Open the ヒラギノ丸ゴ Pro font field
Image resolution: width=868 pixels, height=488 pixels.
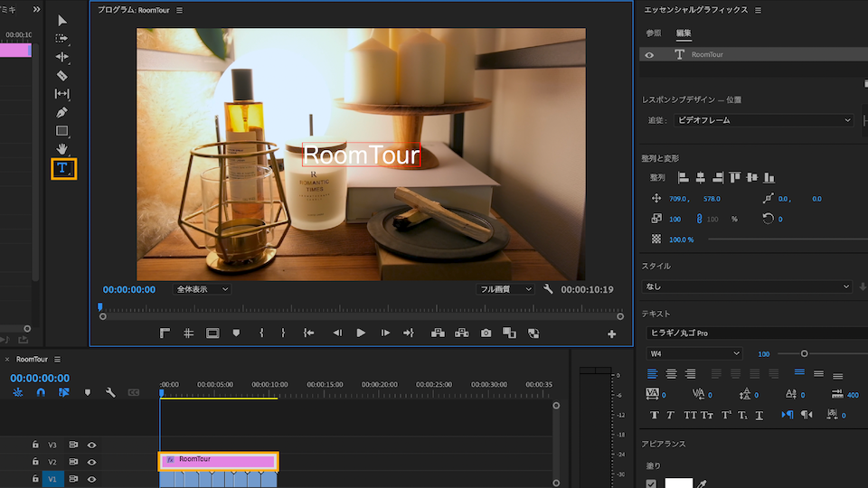(x=750, y=333)
